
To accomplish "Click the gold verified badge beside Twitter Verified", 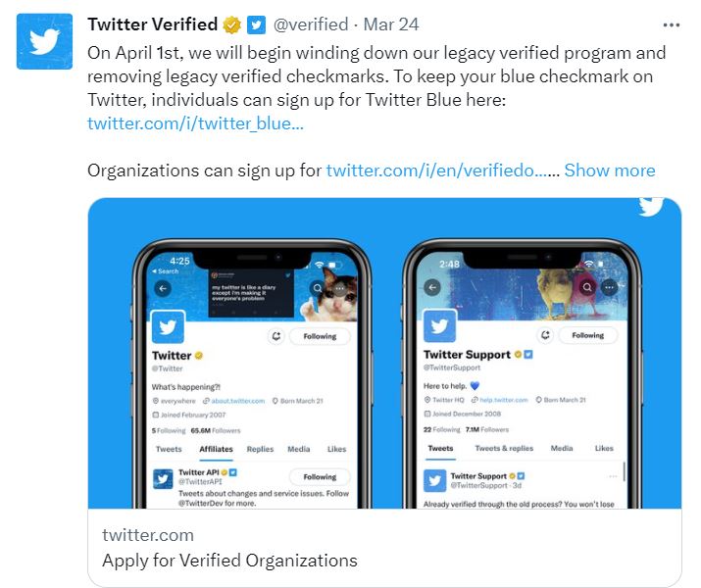I will [231, 24].
